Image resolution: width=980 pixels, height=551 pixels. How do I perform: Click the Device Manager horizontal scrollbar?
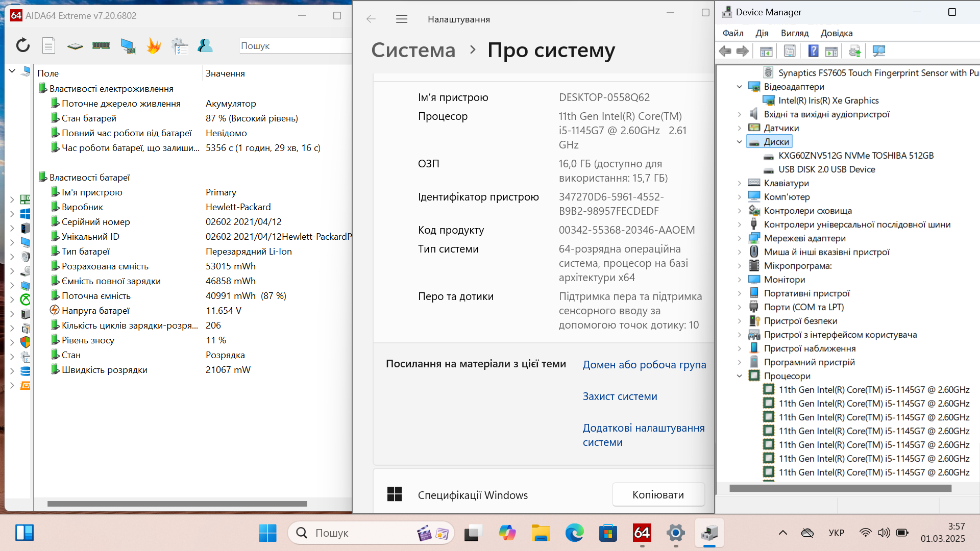(840, 488)
